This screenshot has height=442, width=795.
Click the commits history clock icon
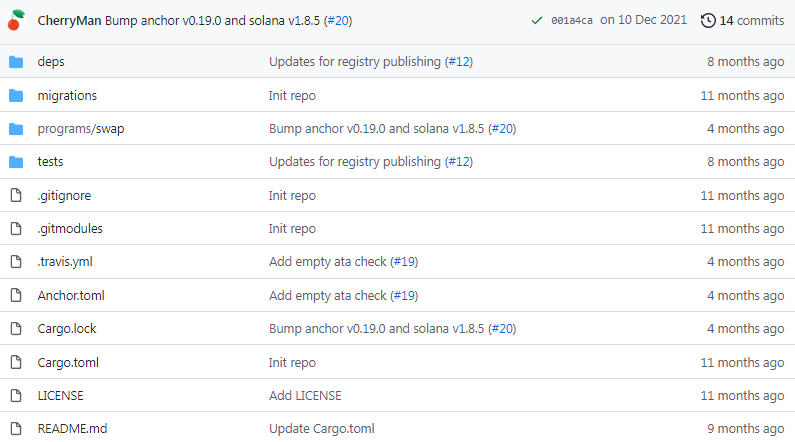coord(708,21)
